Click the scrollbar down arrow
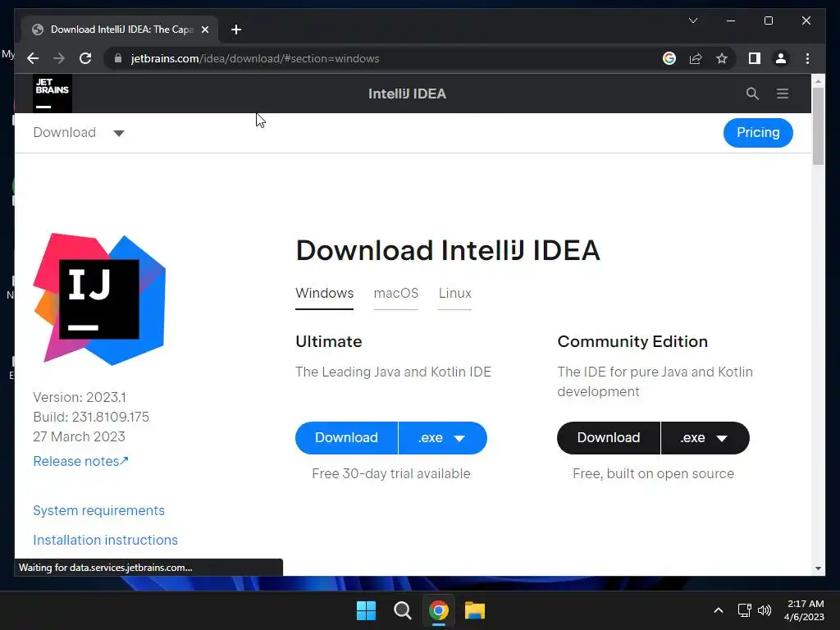The image size is (840, 630). tap(818, 568)
